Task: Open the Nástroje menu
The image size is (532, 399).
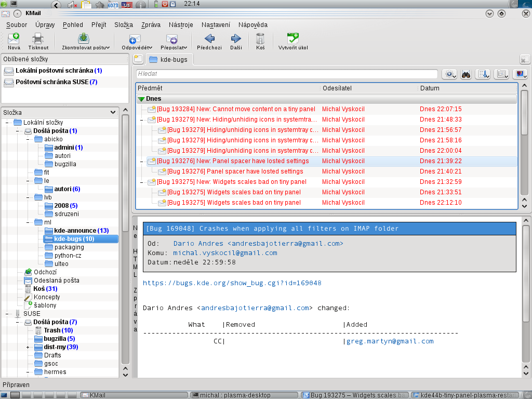Action: (181, 25)
